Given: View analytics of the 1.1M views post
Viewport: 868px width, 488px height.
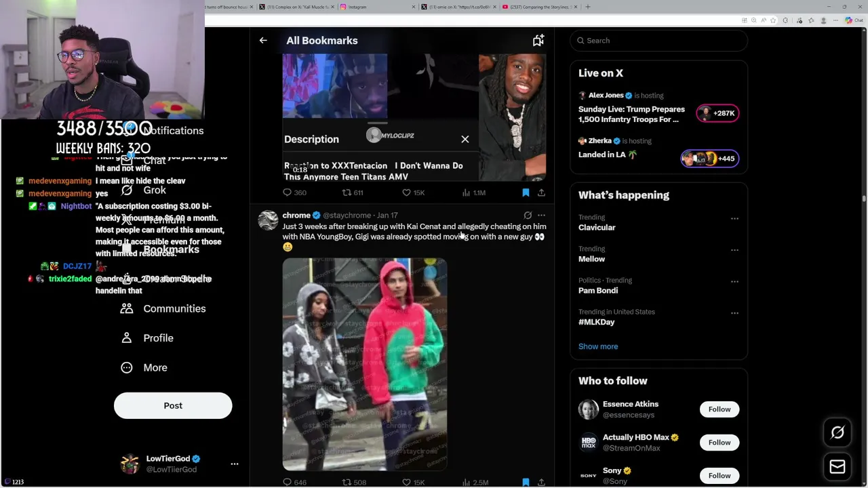Looking at the screenshot, I should pos(473,192).
